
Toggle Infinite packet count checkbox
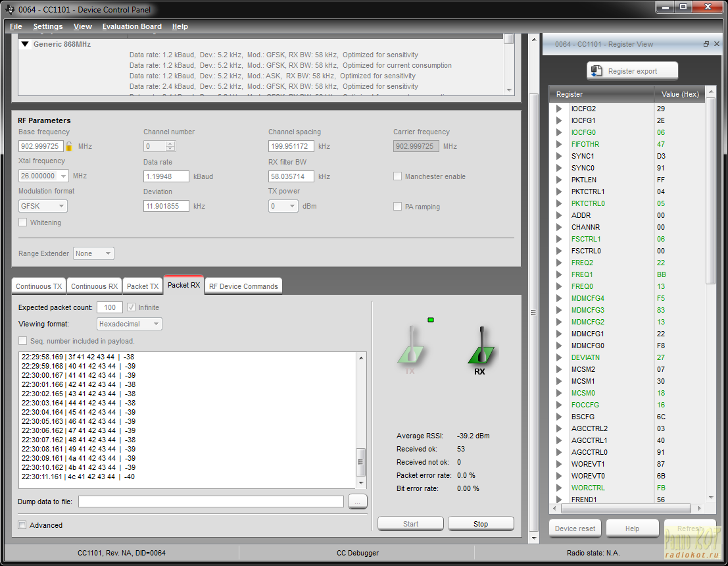pyautogui.click(x=131, y=307)
